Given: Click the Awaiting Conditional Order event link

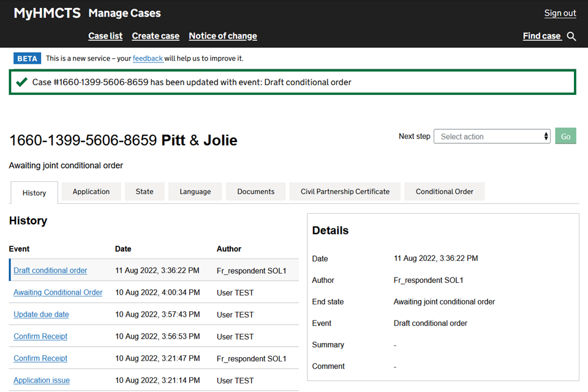Looking at the screenshot, I should point(58,293).
